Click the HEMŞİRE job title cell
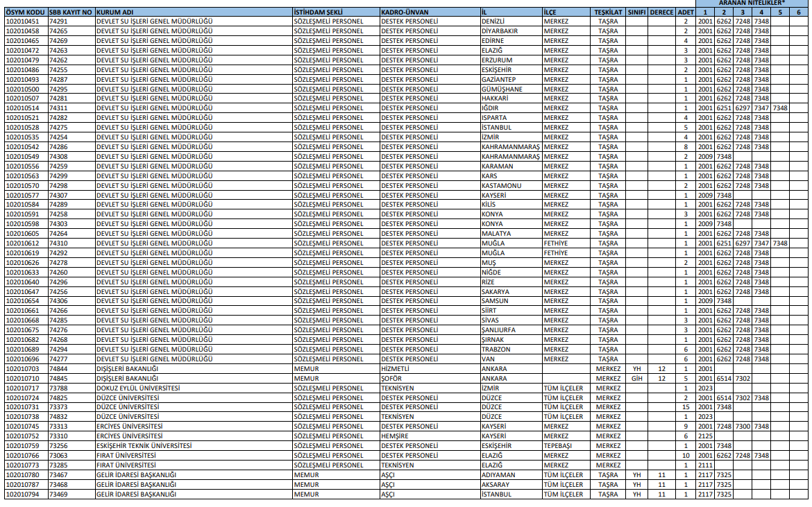Viewport: 812px width, 507px height. (x=429, y=436)
